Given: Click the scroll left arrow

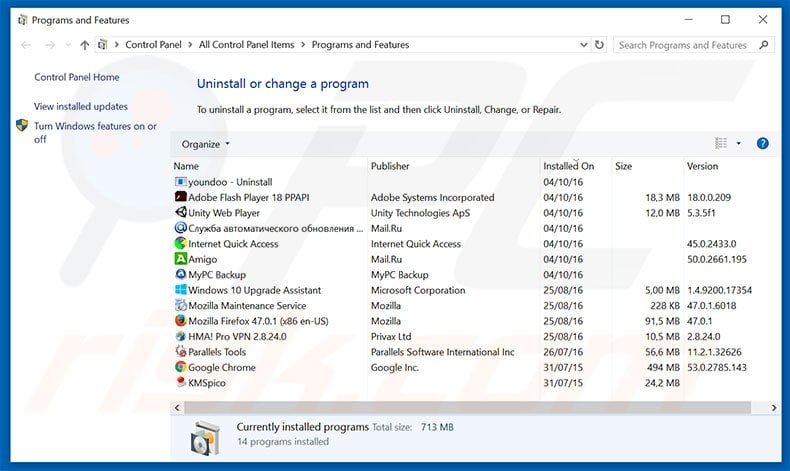Looking at the screenshot, I should coord(177,408).
